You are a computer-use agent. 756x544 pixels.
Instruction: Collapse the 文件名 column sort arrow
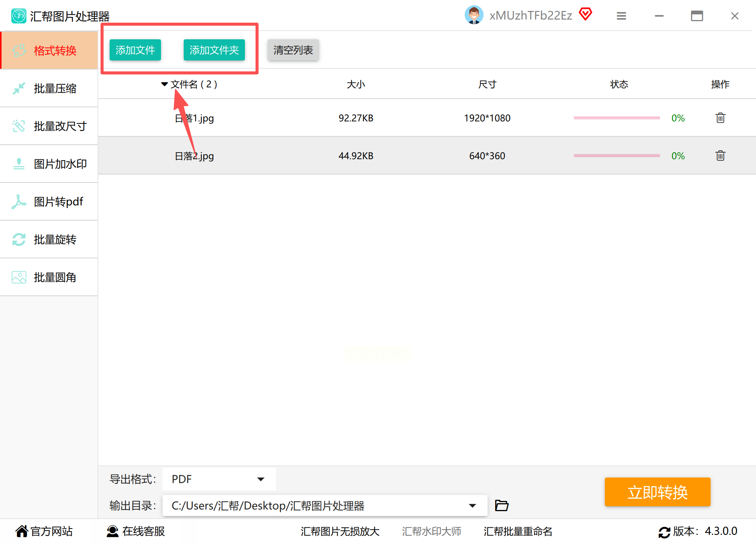point(164,84)
